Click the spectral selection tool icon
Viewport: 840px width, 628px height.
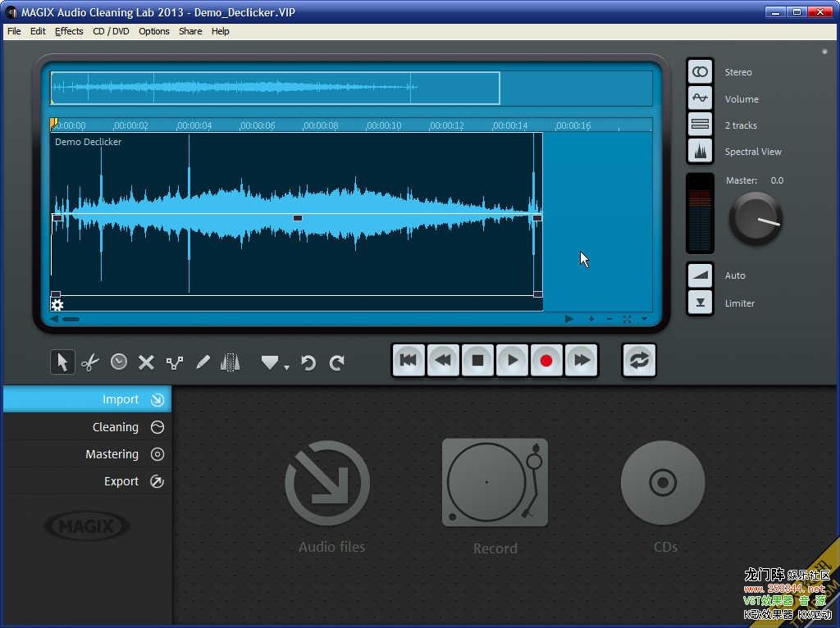click(x=231, y=362)
